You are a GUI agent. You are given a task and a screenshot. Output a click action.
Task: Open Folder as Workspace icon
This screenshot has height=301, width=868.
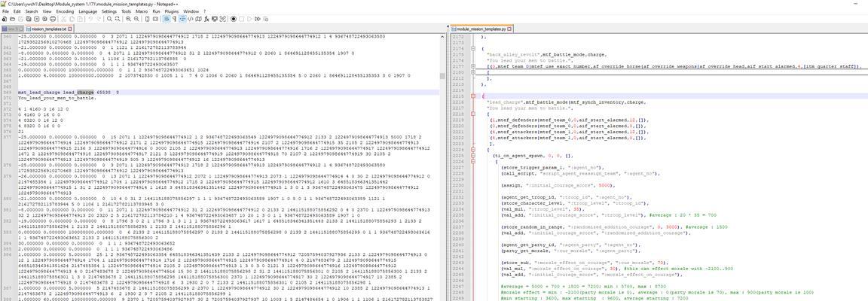click(x=214, y=18)
